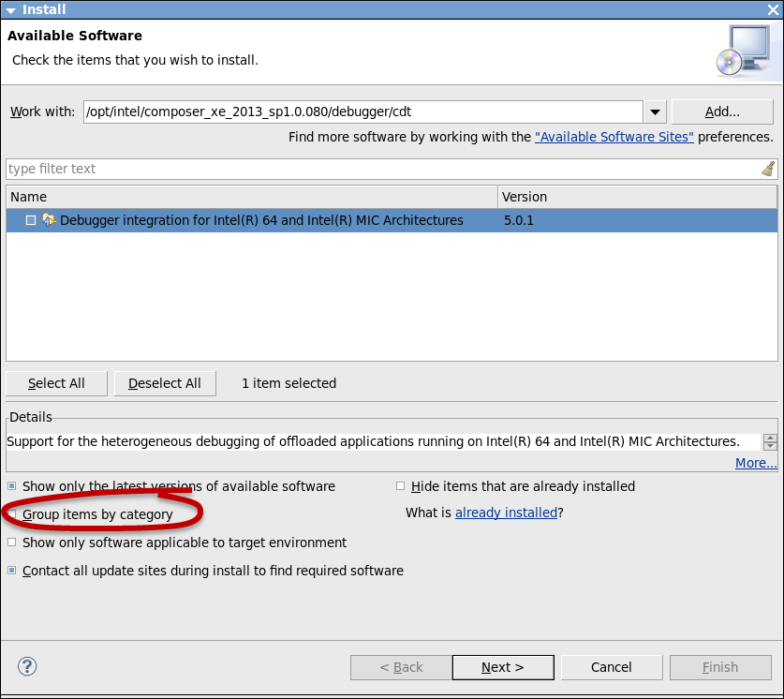The width and height of the screenshot is (784, 699).
Task: Open the Work with dropdown arrow
Action: click(x=655, y=112)
